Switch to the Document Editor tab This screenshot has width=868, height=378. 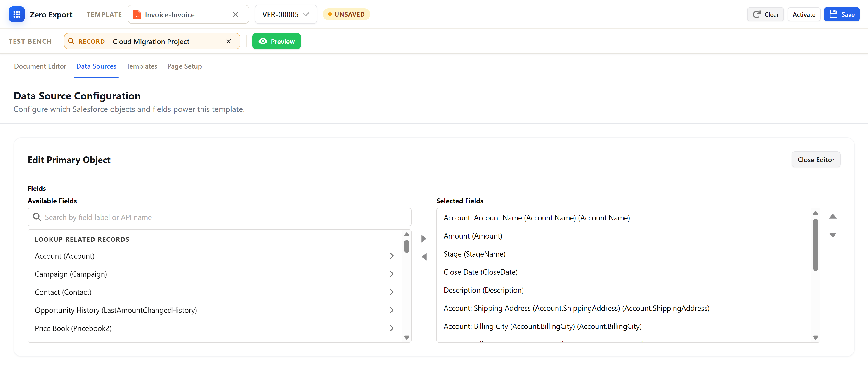[40, 66]
